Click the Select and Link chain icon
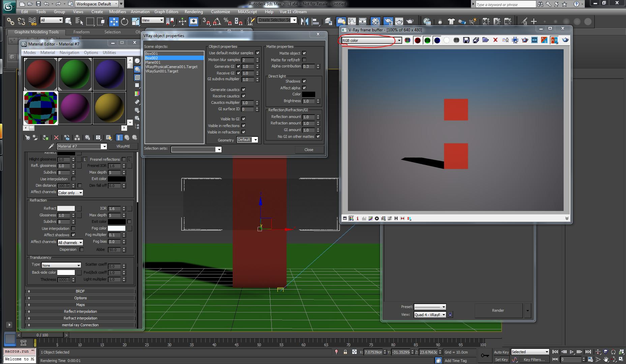The image size is (626, 364). tap(11, 22)
